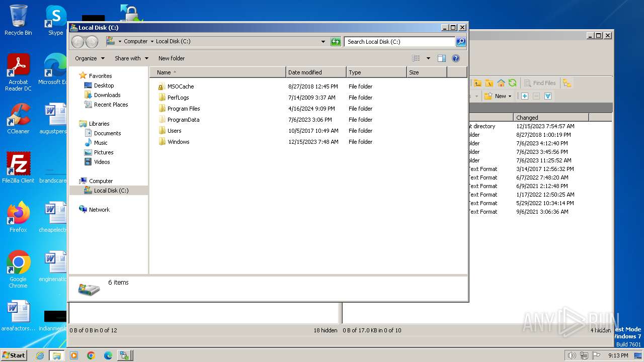Viewport: 644px width, 362px height.
Task: Click the Search Local Disk (C:) field
Action: tap(400, 42)
